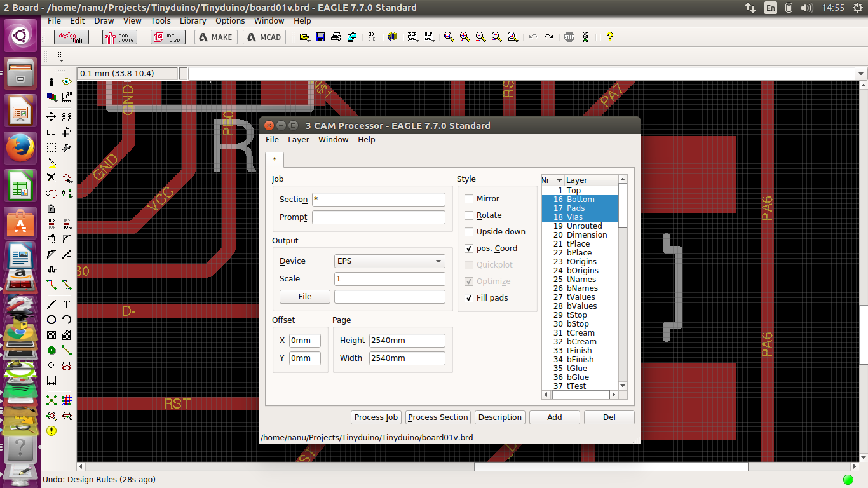The image size is (868, 488).
Task: Click the print icon in toolbar
Action: click(336, 37)
